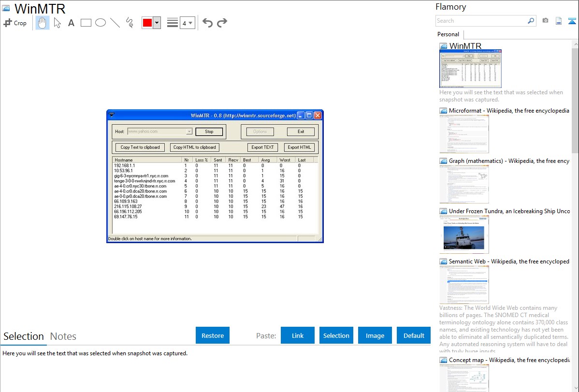
Task: Open the Host dropdown in WinMTR
Action: coord(188,131)
